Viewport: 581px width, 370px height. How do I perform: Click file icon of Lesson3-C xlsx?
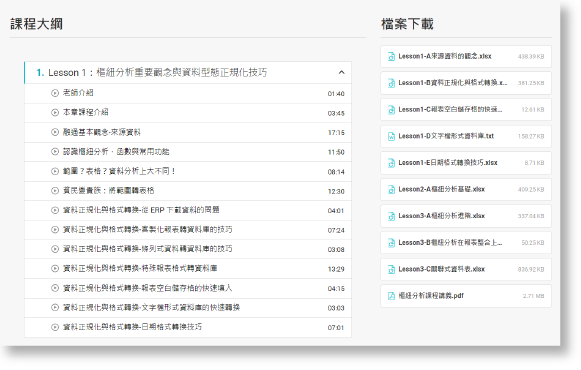tap(391, 269)
